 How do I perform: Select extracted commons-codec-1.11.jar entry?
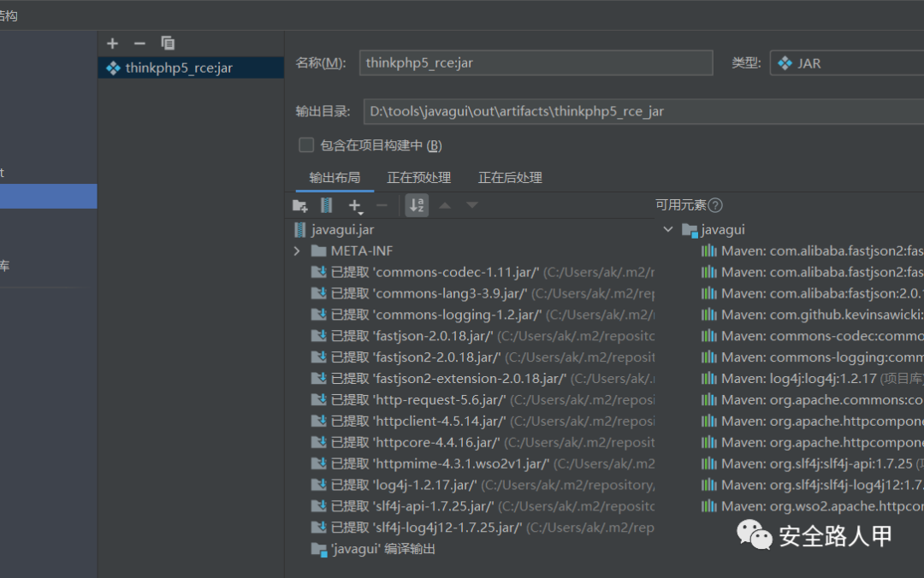[482, 272]
